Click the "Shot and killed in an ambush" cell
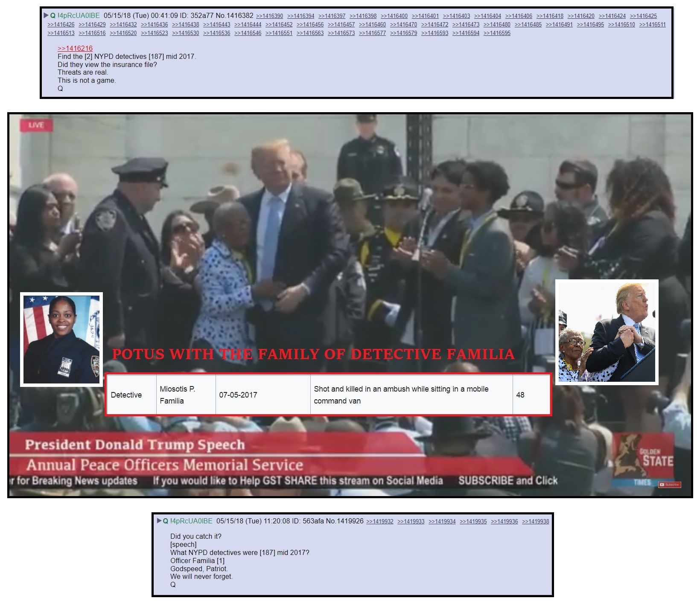Screen dimensions: 700x604 tap(411, 395)
